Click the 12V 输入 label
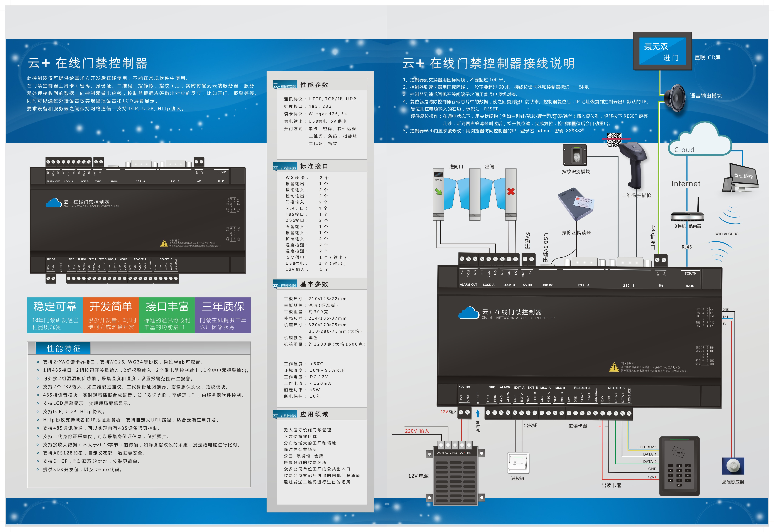 [x=448, y=412]
